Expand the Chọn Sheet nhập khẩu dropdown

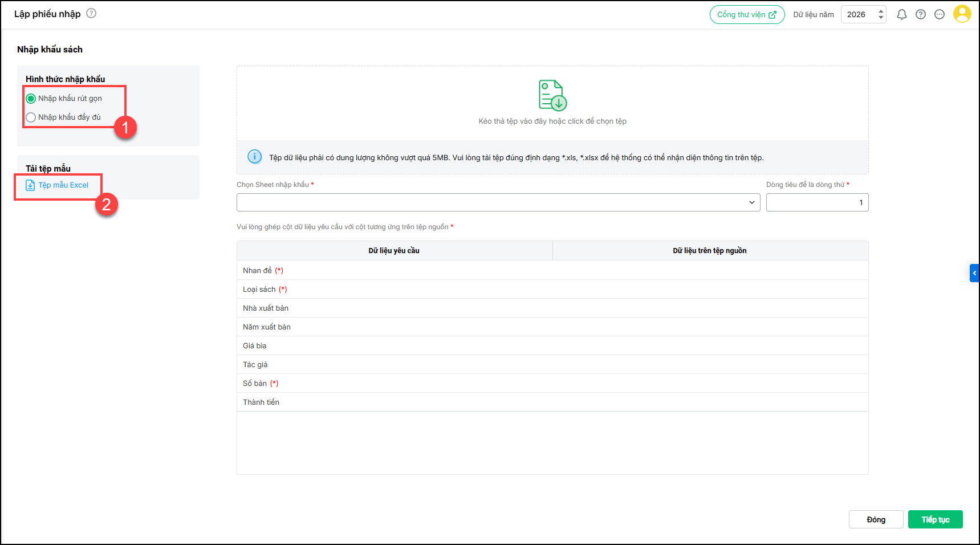coord(498,202)
